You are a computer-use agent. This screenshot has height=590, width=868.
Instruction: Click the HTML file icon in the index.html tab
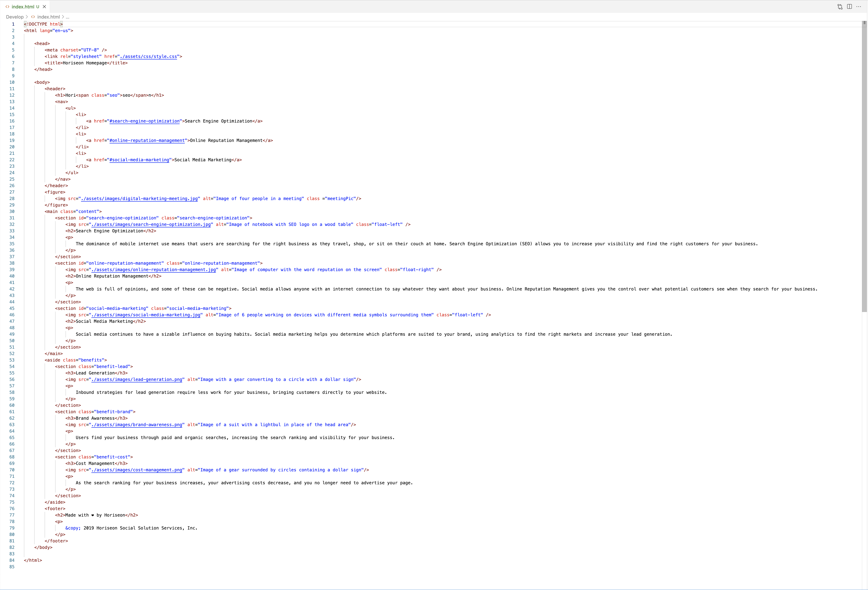tap(8, 7)
